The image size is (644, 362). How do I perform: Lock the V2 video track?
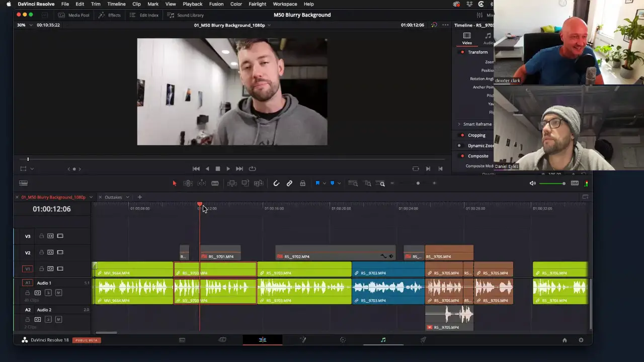click(42, 252)
